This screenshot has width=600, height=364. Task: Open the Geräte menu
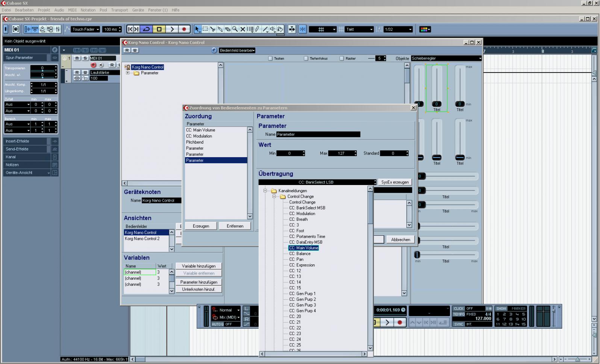(138, 10)
